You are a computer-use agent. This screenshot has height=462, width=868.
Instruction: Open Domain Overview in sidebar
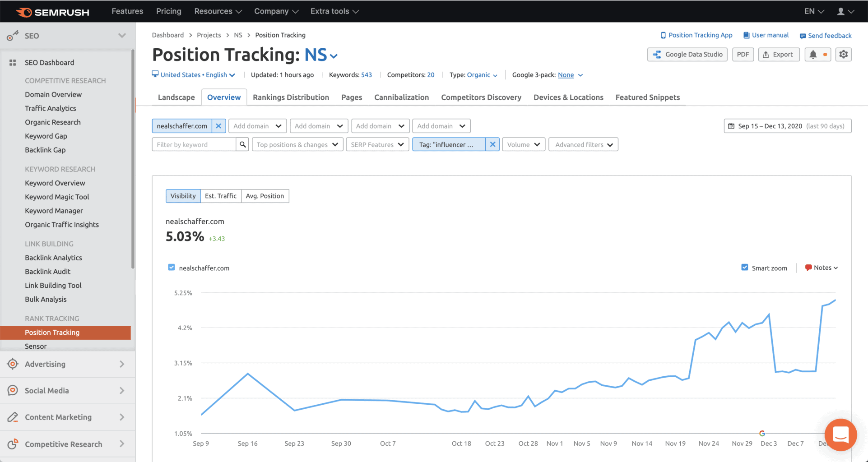click(x=53, y=94)
